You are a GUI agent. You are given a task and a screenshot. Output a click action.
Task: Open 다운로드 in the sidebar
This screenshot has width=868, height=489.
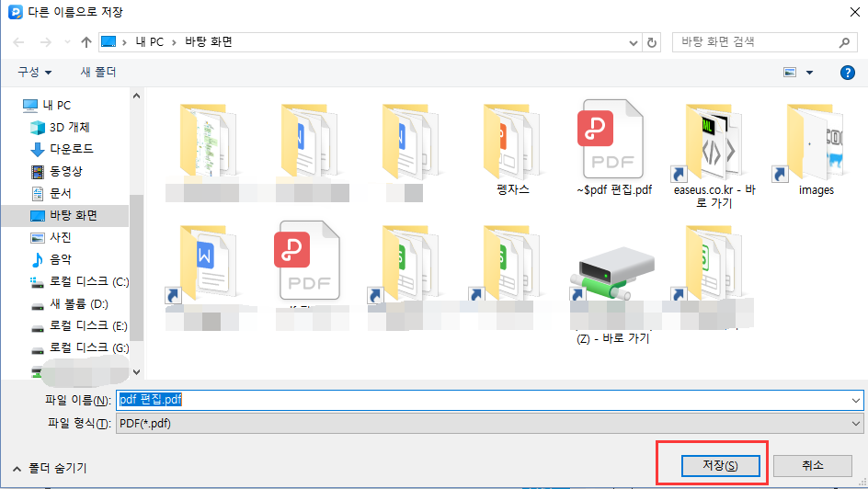click(x=62, y=149)
